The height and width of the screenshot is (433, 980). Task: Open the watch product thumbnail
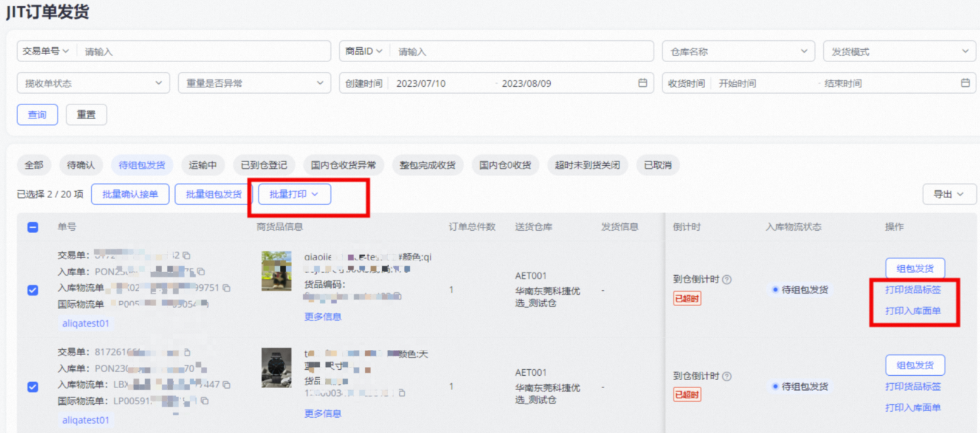(277, 367)
